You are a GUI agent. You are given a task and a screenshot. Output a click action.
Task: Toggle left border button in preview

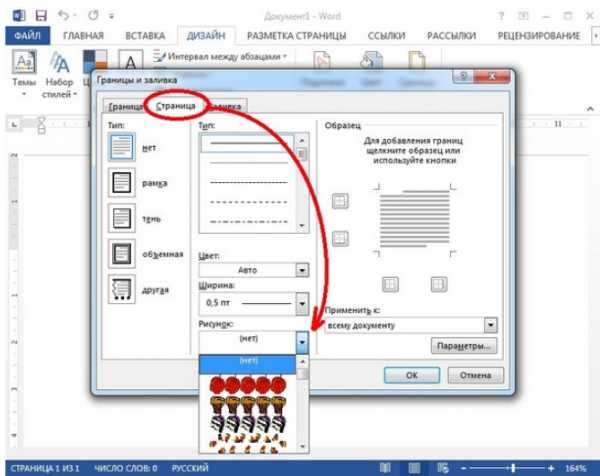tap(390, 284)
